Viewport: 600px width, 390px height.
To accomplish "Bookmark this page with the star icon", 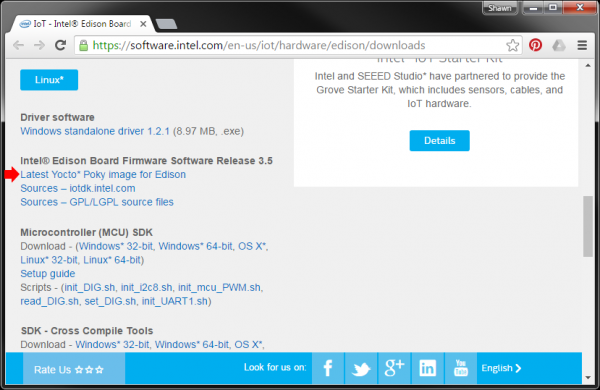I will click(512, 46).
